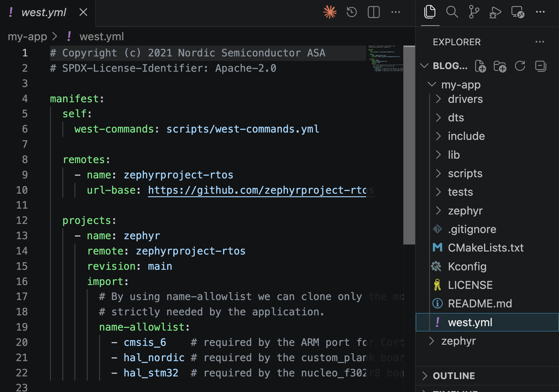
Task: Click the 'manifest:' key on line 4
Action: click(77, 99)
